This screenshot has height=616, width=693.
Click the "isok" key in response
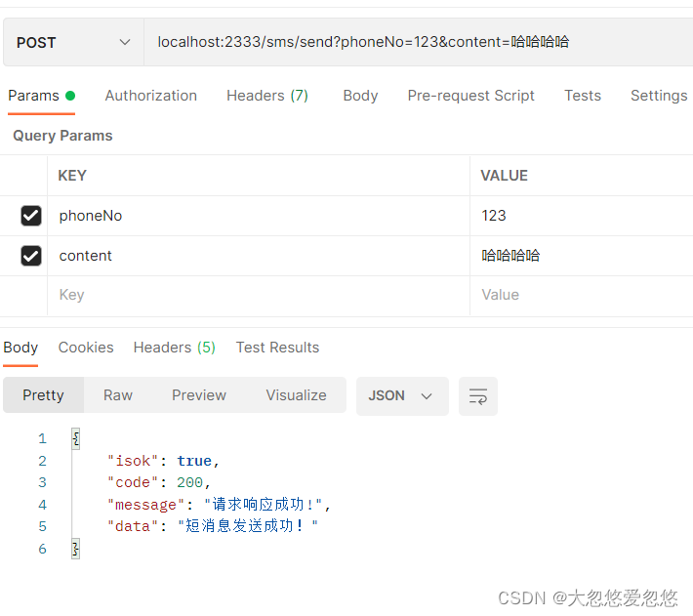coord(133,461)
